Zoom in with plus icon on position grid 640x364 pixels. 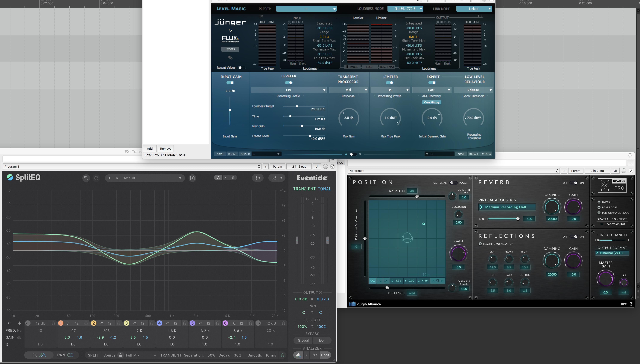tap(442, 281)
